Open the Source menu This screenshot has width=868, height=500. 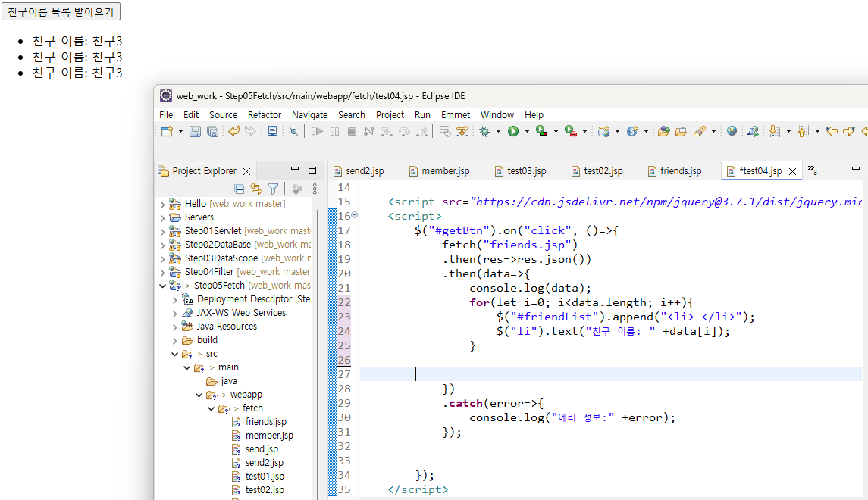[223, 114]
